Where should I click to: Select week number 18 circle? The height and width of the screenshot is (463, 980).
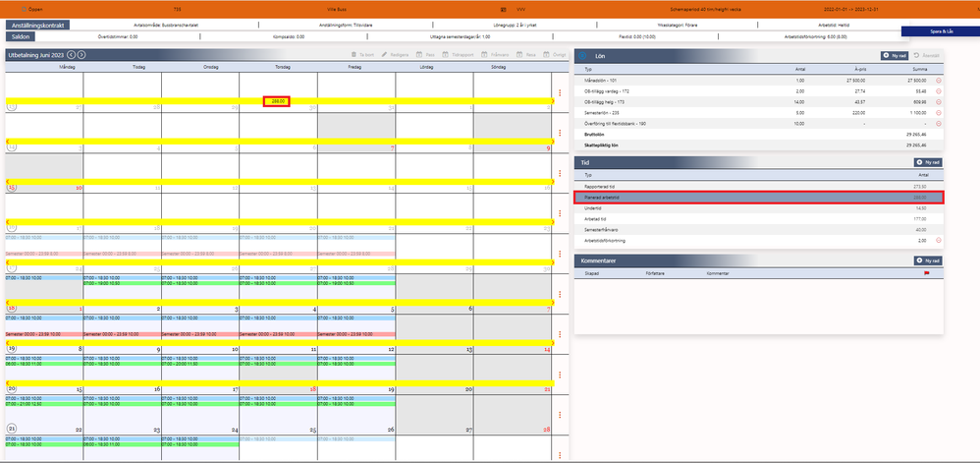[x=11, y=308]
